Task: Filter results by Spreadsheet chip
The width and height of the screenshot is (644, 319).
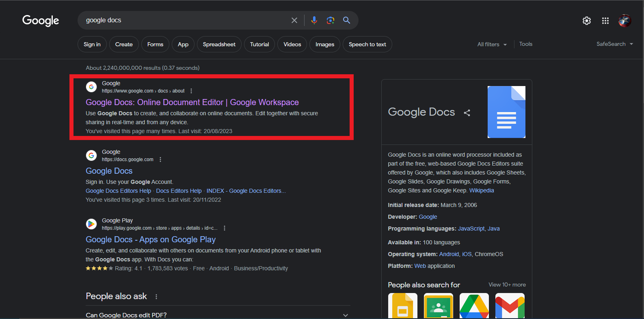Action: [x=219, y=44]
